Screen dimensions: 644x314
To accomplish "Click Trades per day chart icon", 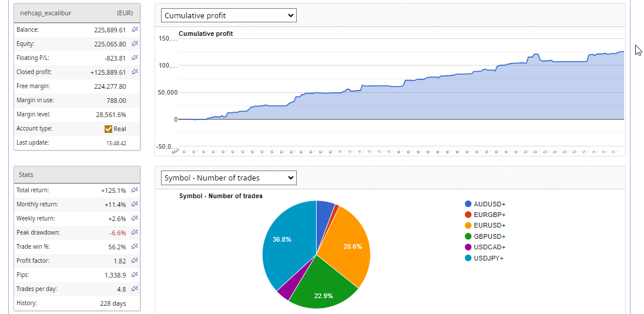I will coord(135,289).
